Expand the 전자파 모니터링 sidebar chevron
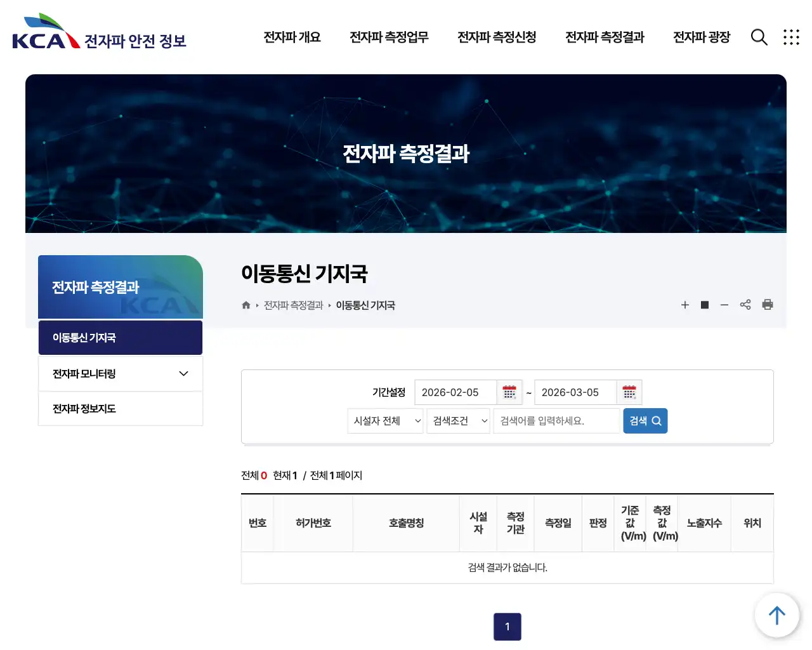The height and width of the screenshot is (650, 812). [x=183, y=373]
